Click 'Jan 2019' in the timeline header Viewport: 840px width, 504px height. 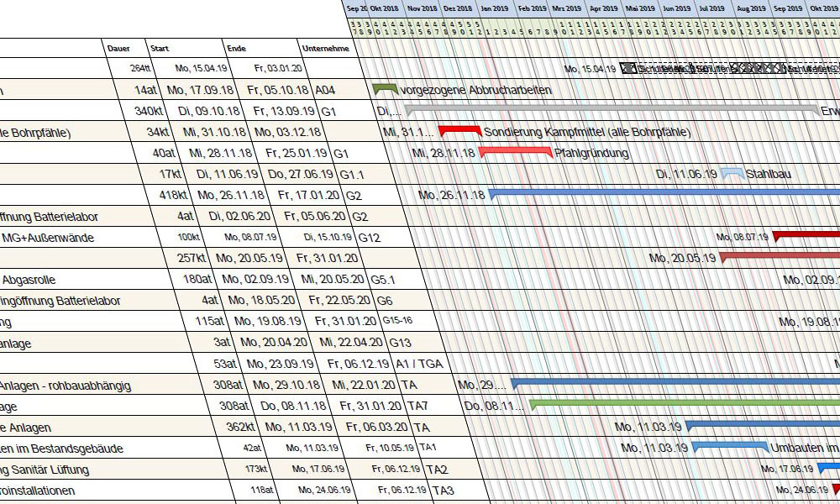point(494,8)
